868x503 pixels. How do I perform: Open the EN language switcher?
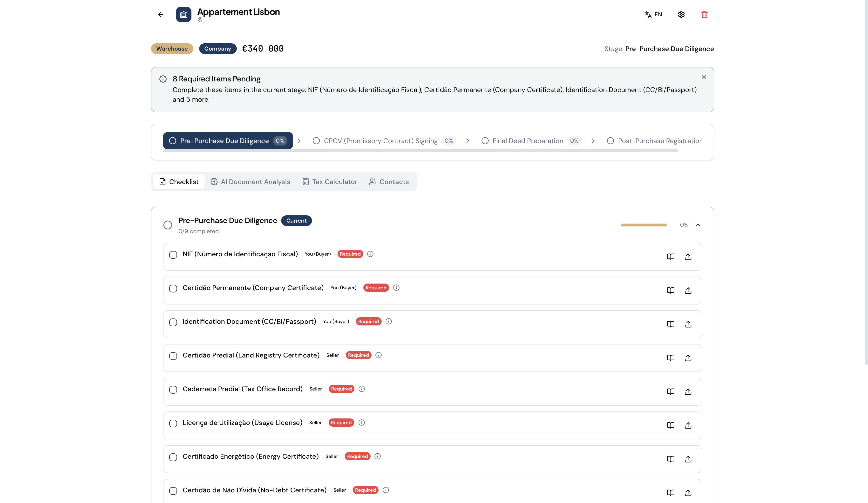click(653, 14)
